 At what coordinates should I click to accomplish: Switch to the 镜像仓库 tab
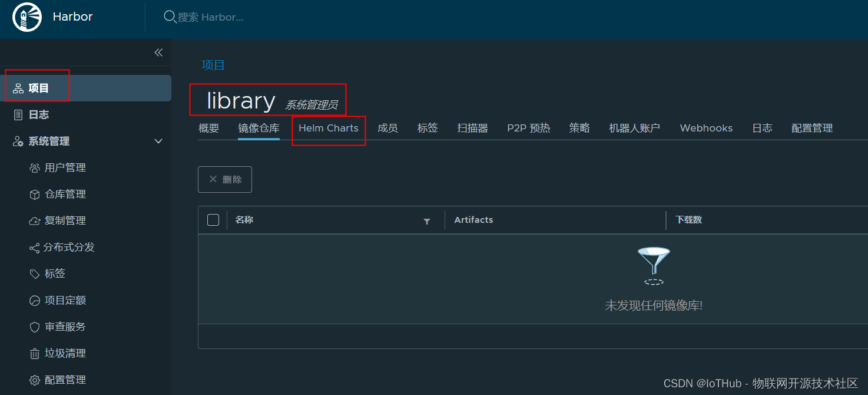pos(259,128)
